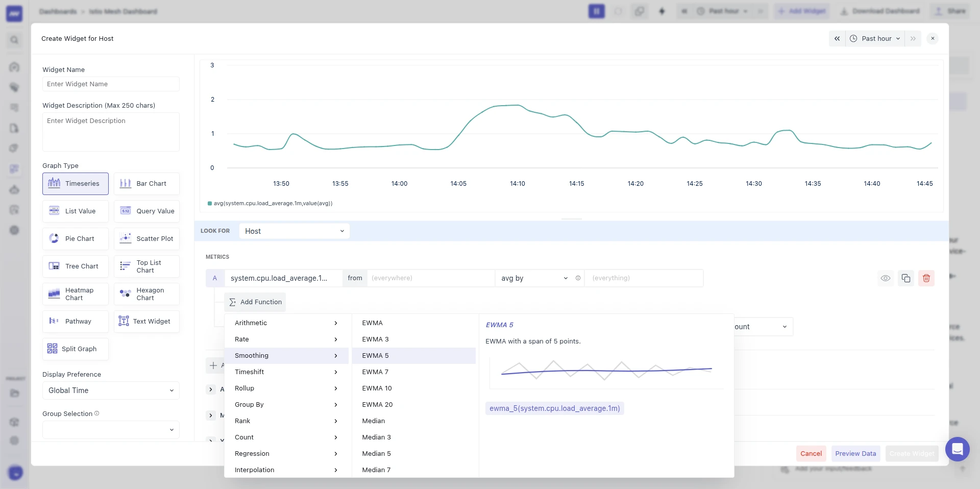Select the Text Widget type
980x489 pixels.
pyautogui.click(x=146, y=322)
